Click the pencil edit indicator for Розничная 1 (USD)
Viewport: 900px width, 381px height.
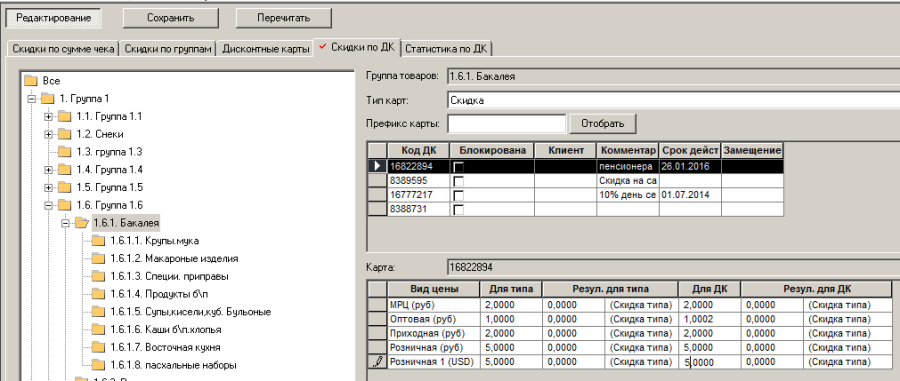(377, 361)
